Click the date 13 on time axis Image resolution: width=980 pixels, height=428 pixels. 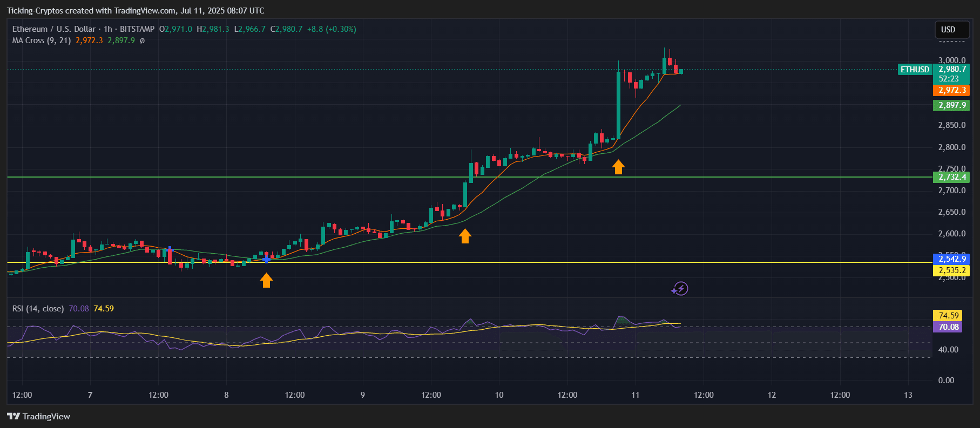pos(908,395)
